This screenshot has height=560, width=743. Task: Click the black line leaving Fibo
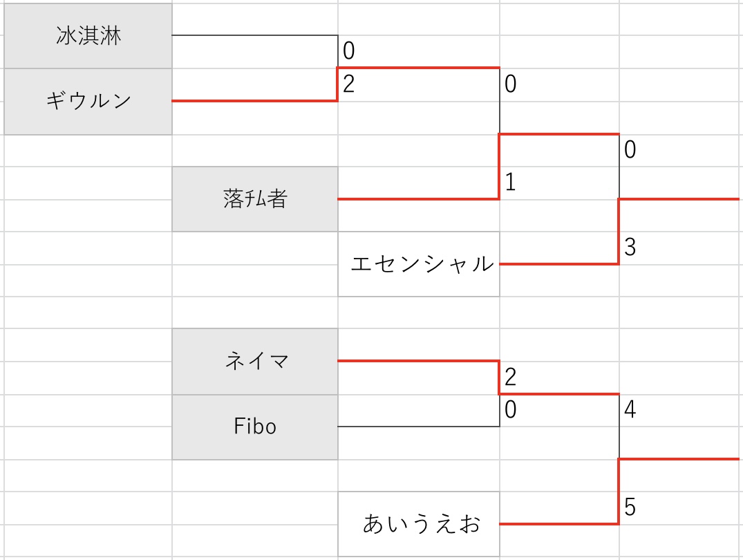tap(418, 427)
